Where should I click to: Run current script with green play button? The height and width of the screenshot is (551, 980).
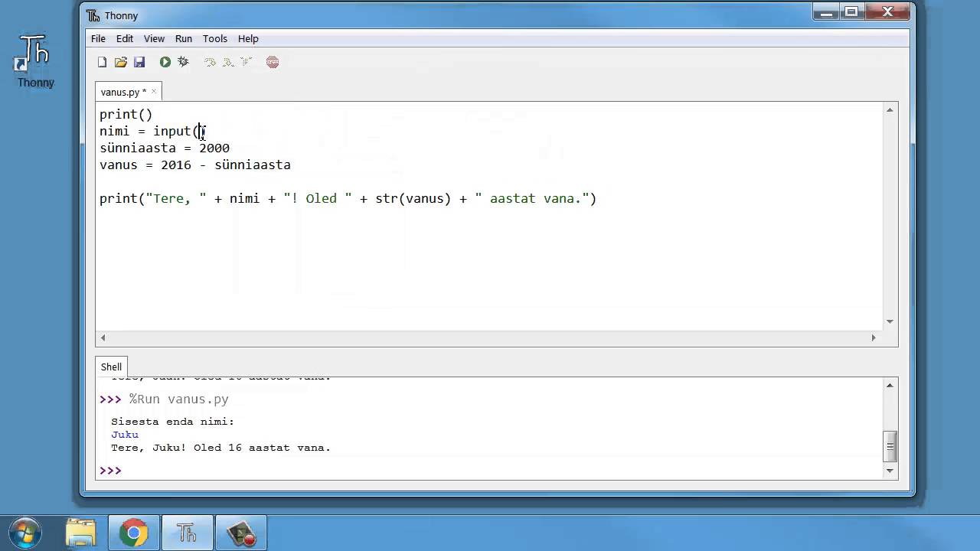point(165,62)
